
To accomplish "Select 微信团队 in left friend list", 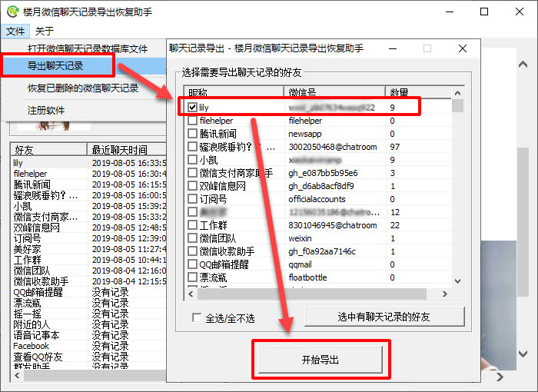I will (x=32, y=271).
